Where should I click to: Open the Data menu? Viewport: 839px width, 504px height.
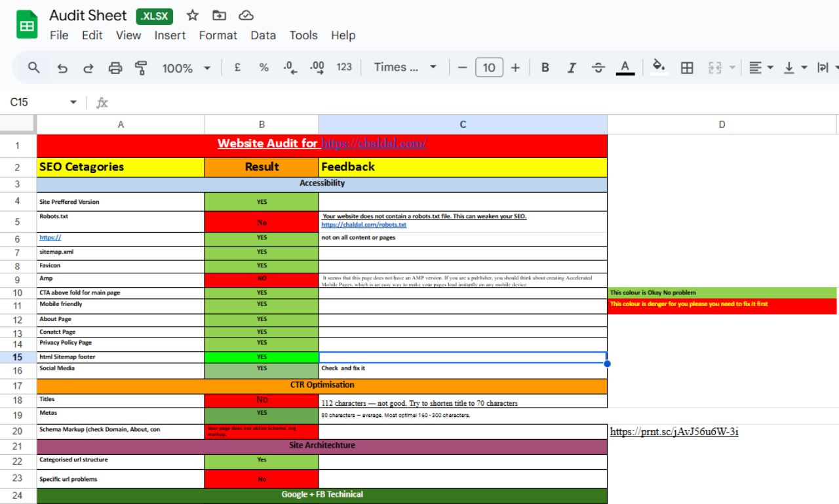coord(263,35)
